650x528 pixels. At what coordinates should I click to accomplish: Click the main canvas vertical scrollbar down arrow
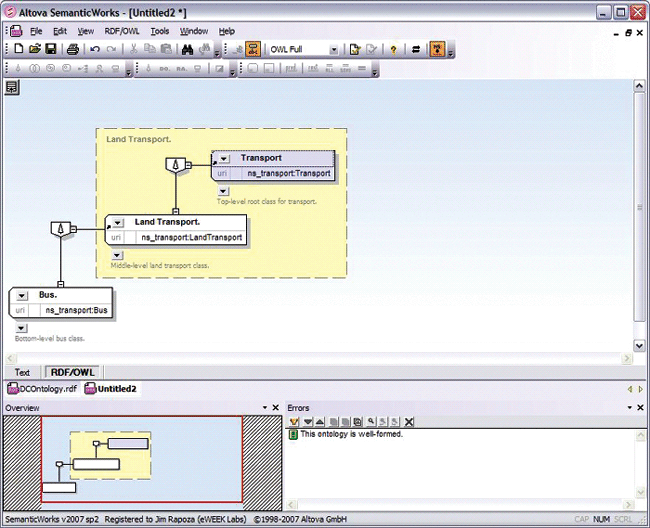coord(639,345)
